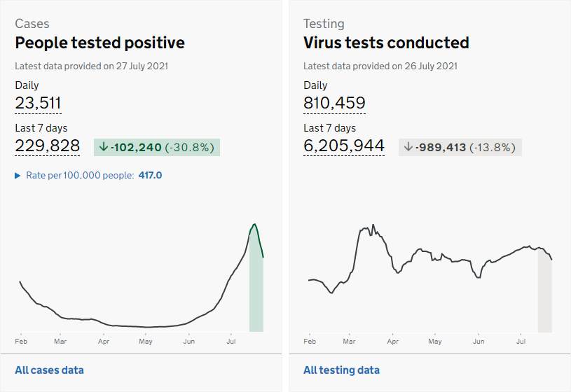Expand the Rate per 100,000 people triangle
Screen dimensions: 571x392
click(18, 175)
